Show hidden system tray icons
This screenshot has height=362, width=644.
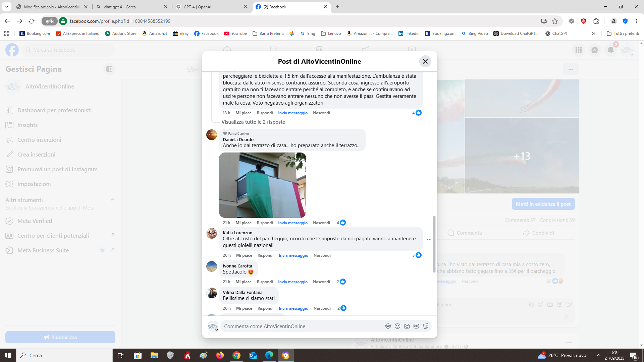tap(599, 355)
